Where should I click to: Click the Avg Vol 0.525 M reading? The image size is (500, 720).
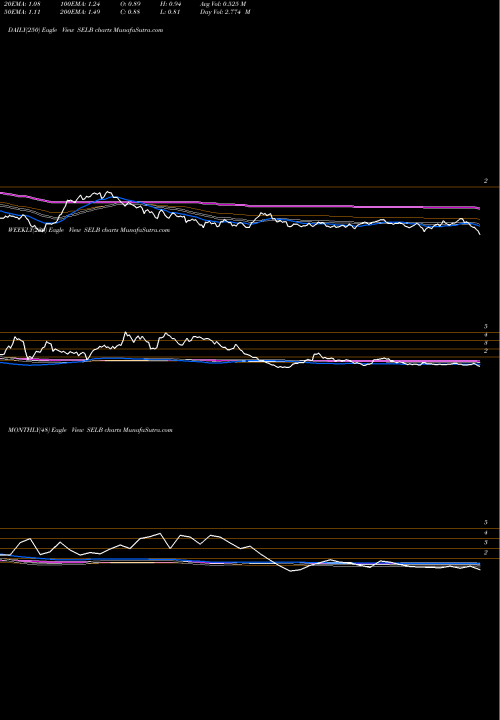(x=223, y=4)
